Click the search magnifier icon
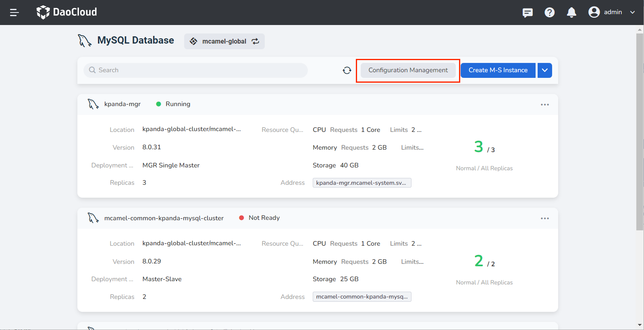Screen dimensions: 644x330 click(x=92, y=70)
